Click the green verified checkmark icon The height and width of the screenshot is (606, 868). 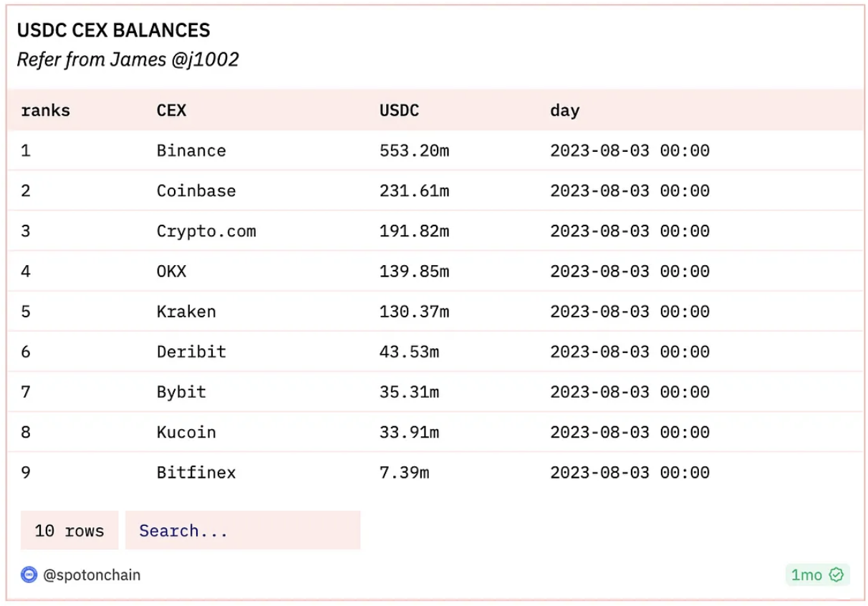(836, 574)
